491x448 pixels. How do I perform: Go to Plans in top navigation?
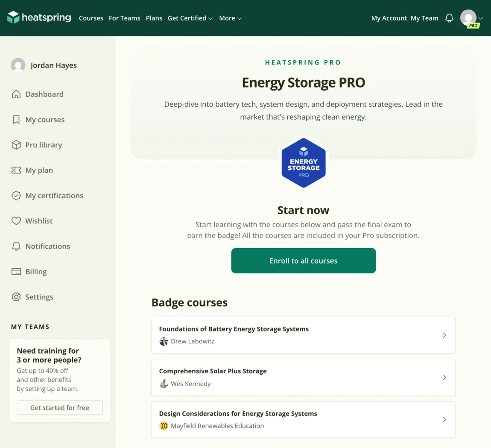(x=154, y=18)
